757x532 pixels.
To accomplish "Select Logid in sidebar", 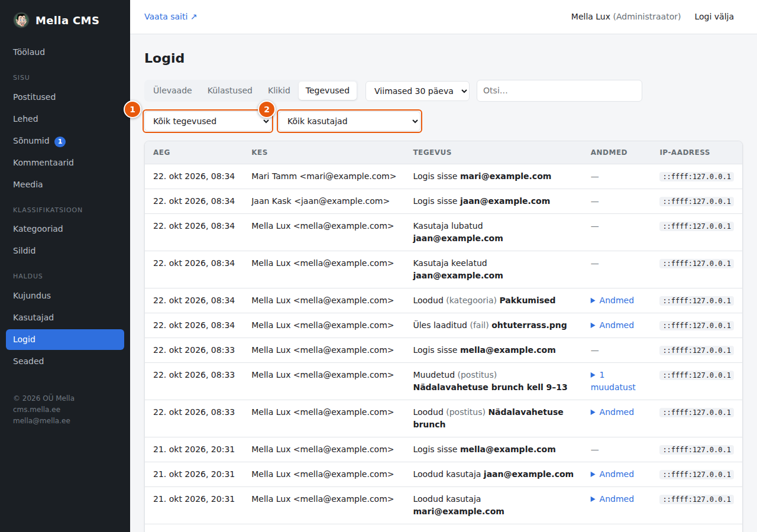I will [x=65, y=339].
